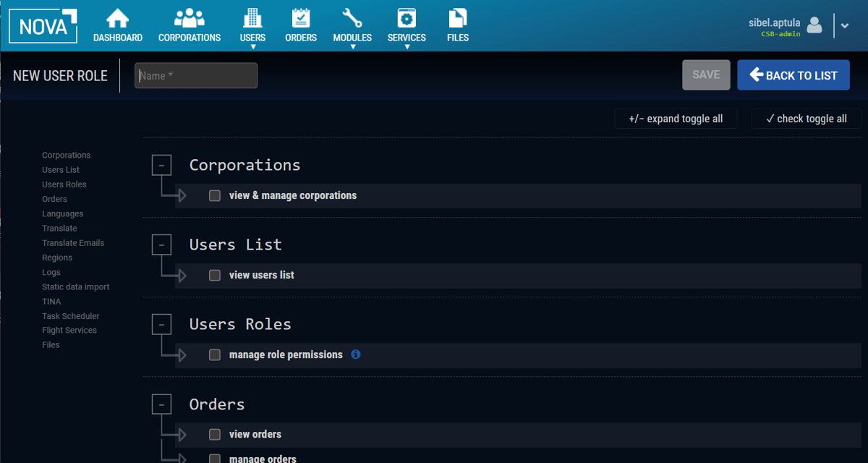Image resolution: width=868 pixels, height=463 pixels.
Task: Collapse the Corporations section
Action: [x=161, y=165]
